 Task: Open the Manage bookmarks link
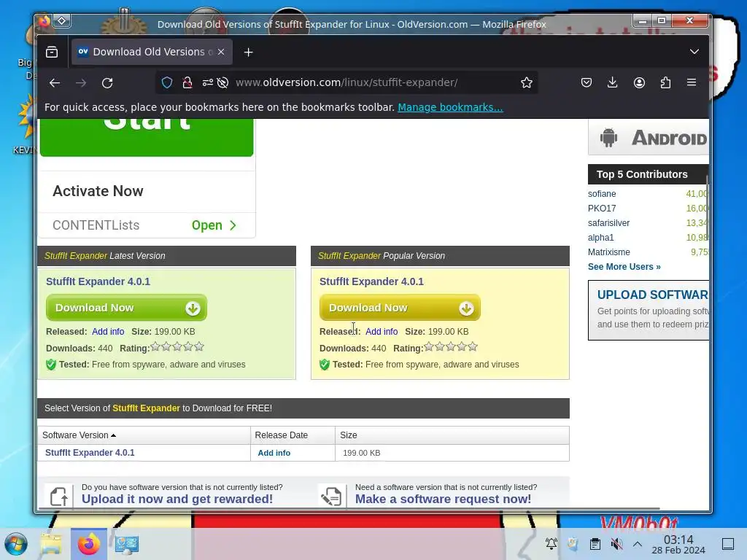pos(450,107)
